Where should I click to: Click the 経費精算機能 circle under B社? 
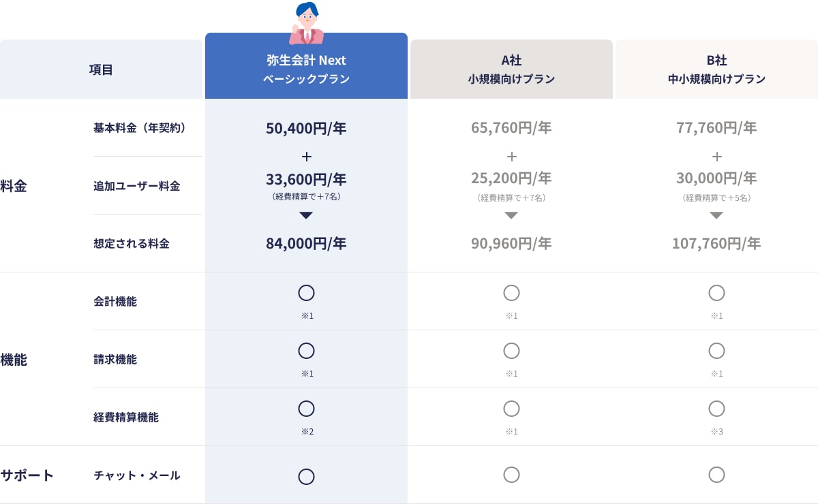click(x=716, y=409)
